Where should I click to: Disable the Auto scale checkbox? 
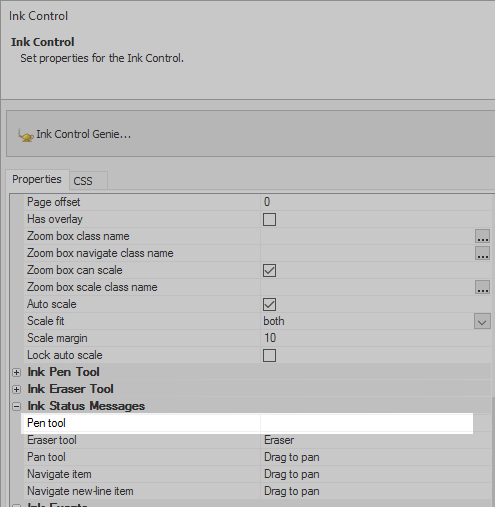pyautogui.click(x=269, y=304)
